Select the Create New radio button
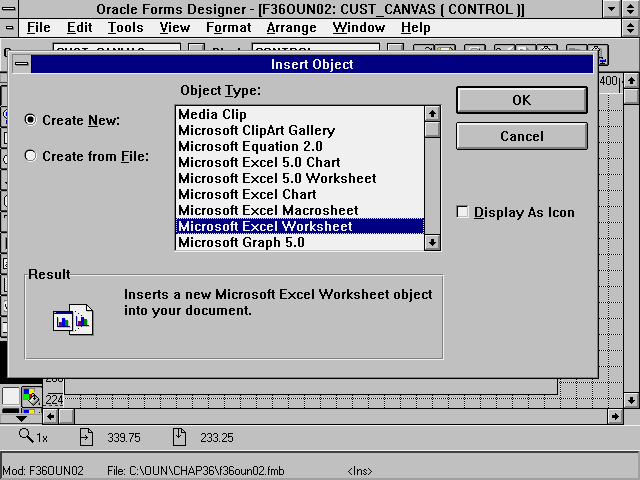The width and height of the screenshot is (640, 480). coord(31,120)
